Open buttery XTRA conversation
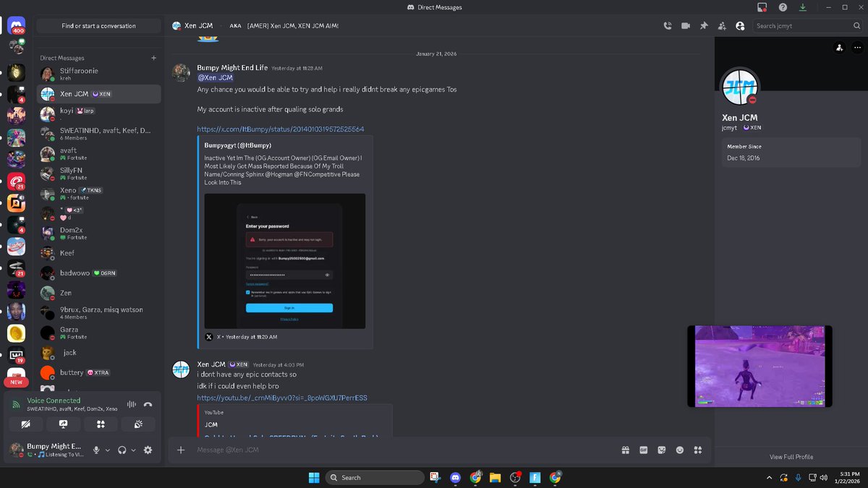This screenshot has width=868, height=488. [x=98, y=372]
